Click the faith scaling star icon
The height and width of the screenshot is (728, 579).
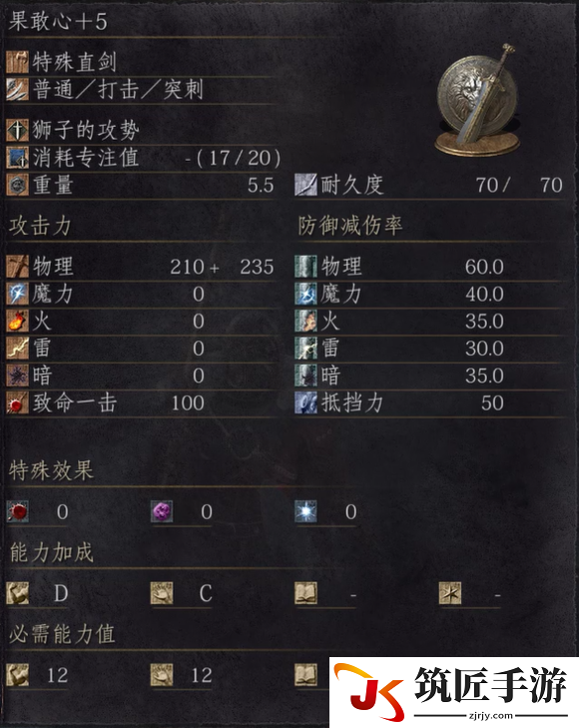tap(450, 593)
